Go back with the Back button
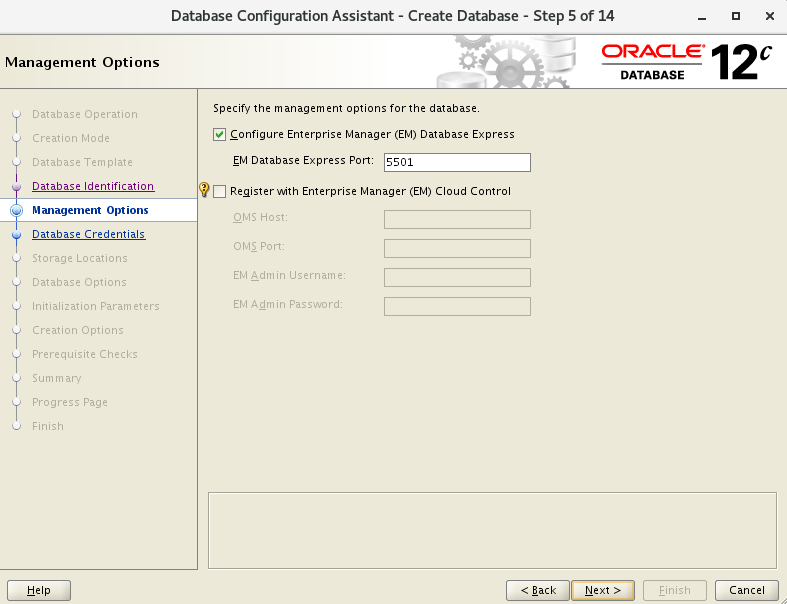This screenshot has width=787, height=604. [x=537, y=590]
